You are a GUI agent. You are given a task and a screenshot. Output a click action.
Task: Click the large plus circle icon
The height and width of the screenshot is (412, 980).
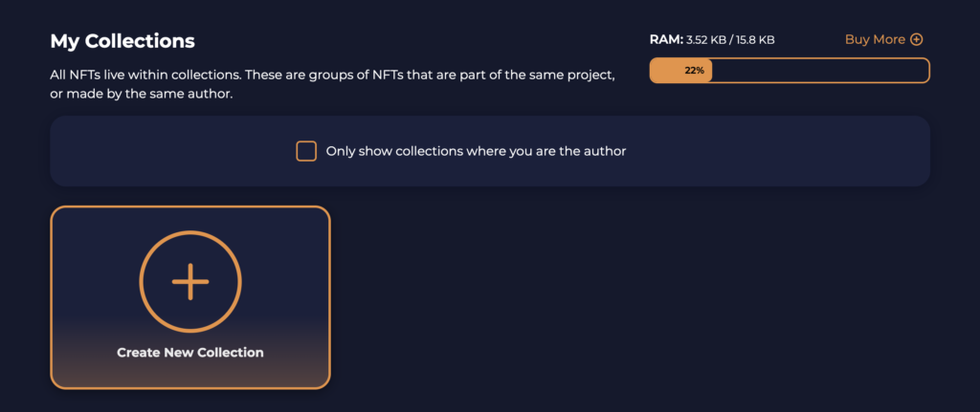point(190,281)
